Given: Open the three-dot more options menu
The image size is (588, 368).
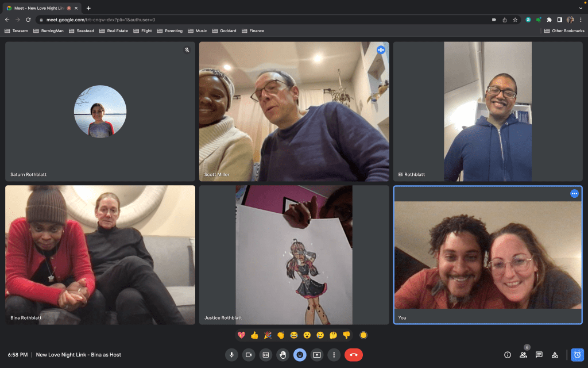Looking at the screenshot, I should 334,355.
